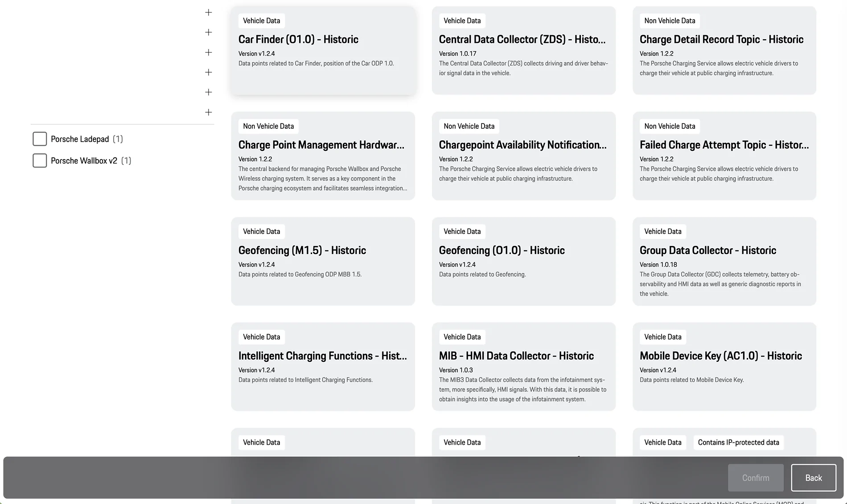This screenshot has height=504, width=847.
Task: Click Version 1.2.2 under Failed Charge Attempt Topic
Action: pos(657,159)
